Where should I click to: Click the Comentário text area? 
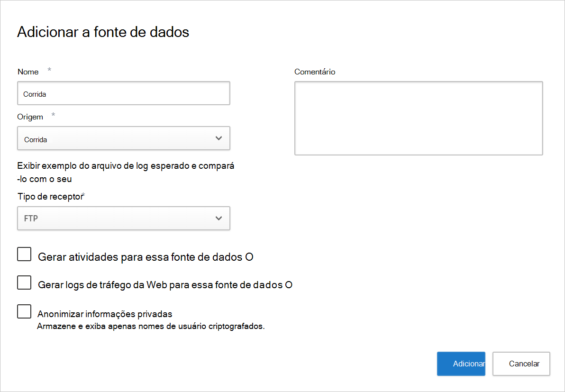coord(418,118)
